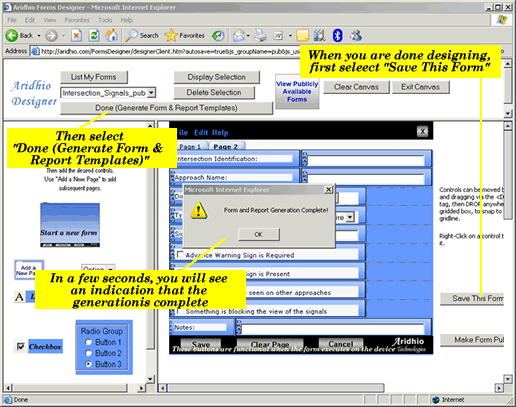Click the Make Form Public button
The image size is (516, 407).
[x=472, y=340]
